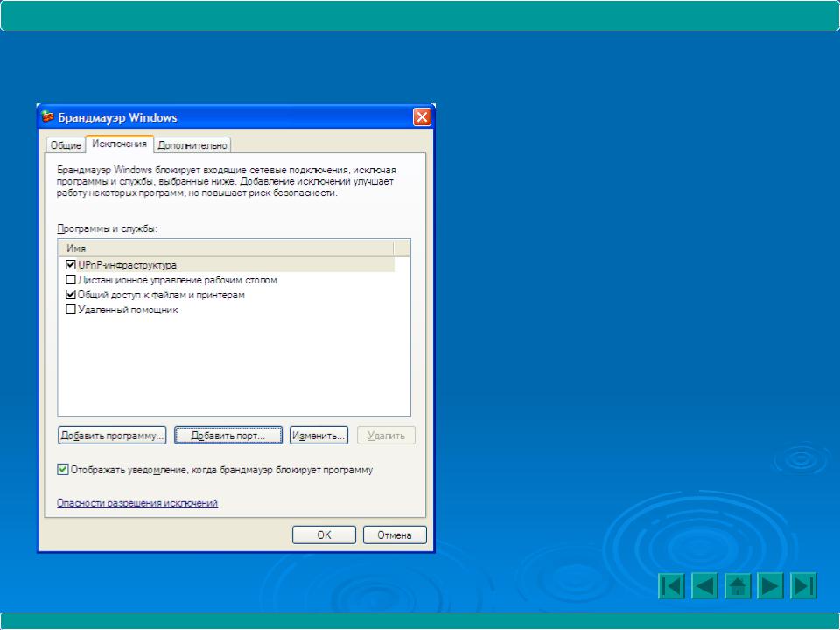Image resolution: width=840 pixels, height=630 pixels.
Task: Go to next slide arrow icon
Action: tap(770, 585)
